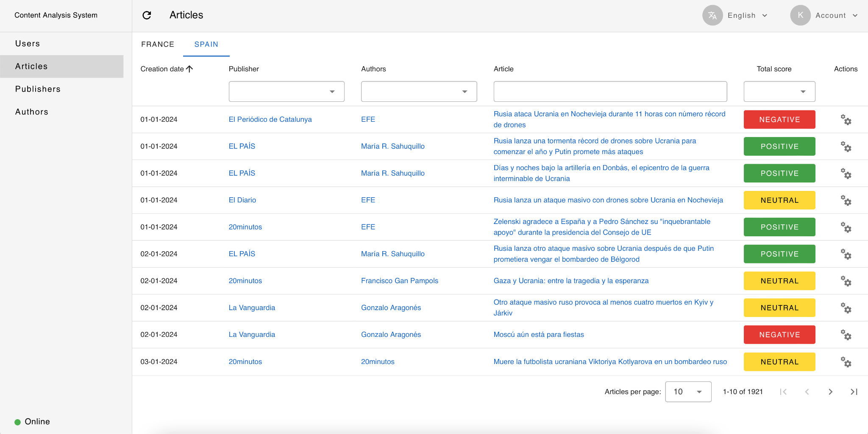Open EFE author link in El Diario row
Viewport: 868px width, 434px height.
click(x=368, y=200)
